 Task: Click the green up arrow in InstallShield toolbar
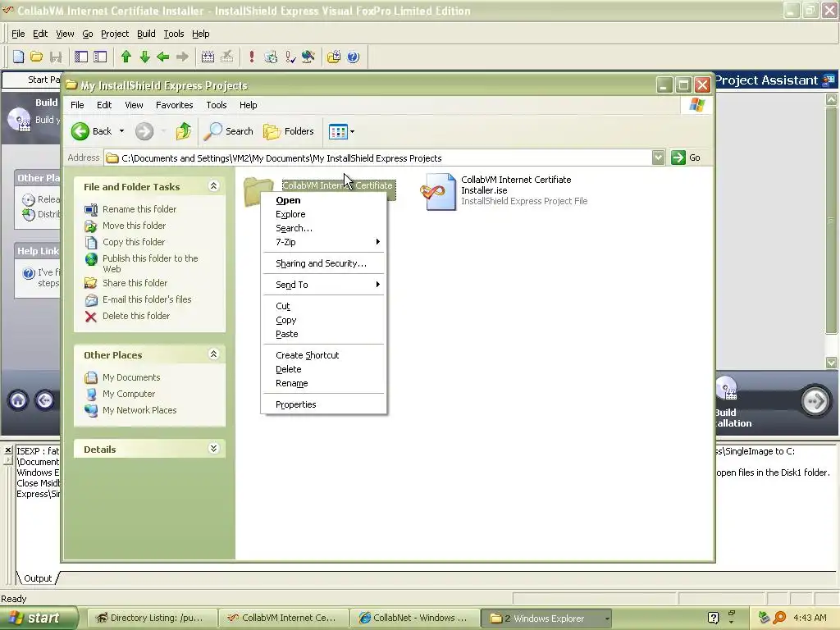click(126, 57)
